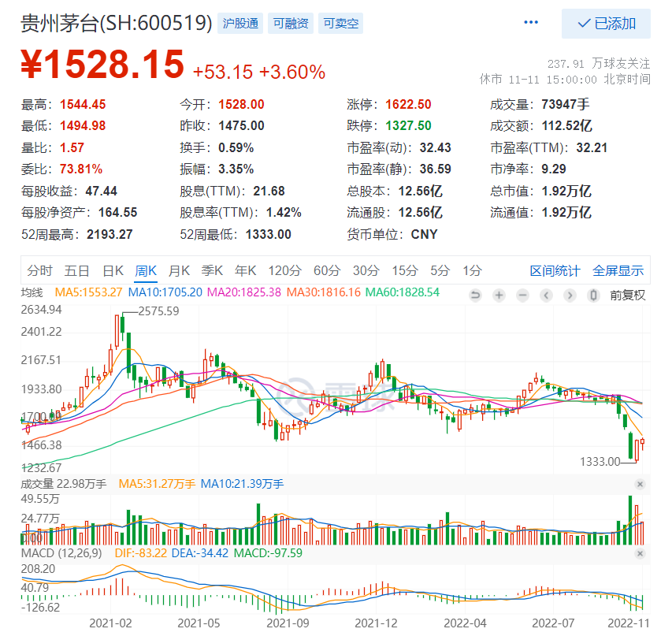Click the 昨收 value 1475.00
The image size is (672, 636).
tap(241, 125)
